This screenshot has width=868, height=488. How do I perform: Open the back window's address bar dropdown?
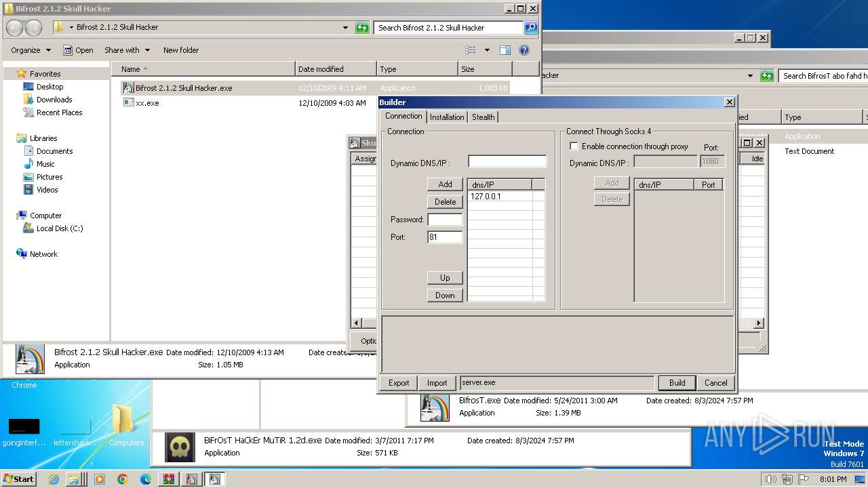[750, 76]
